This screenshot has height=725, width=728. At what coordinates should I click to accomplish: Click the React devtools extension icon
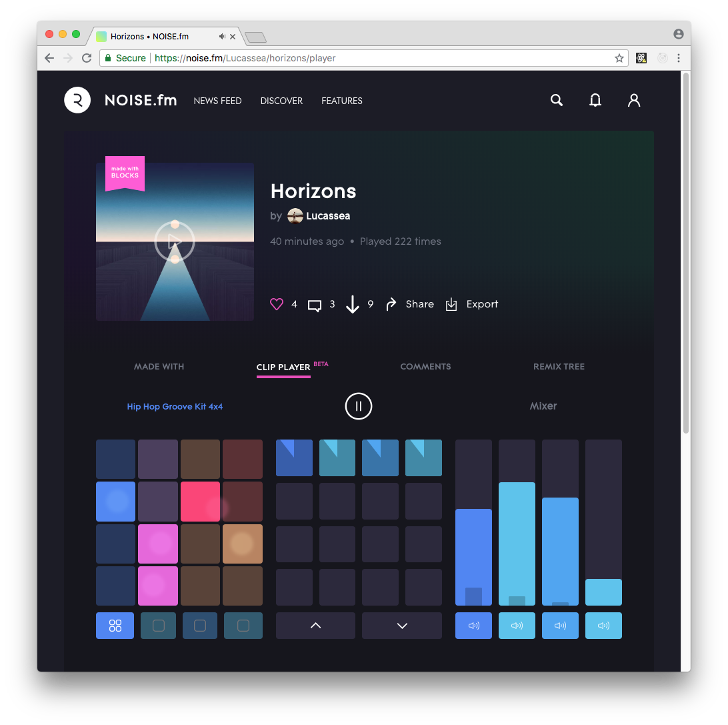[x=641, y=58]
